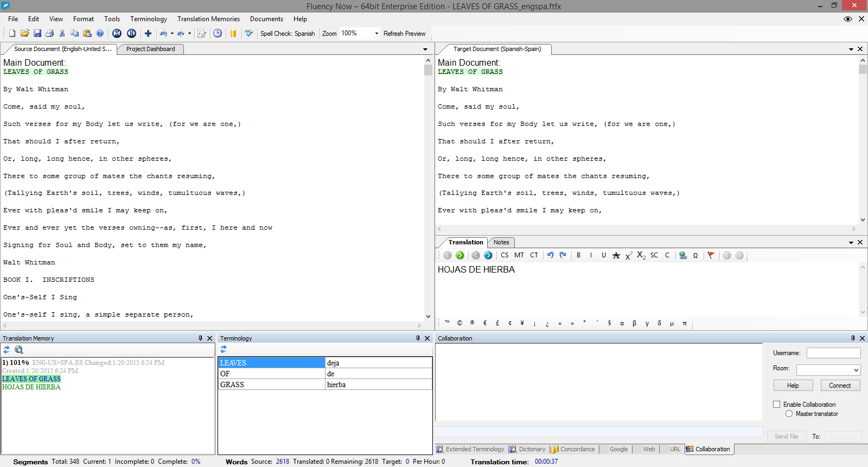The width and height of the screenshot is (868, 467).
Task: Pin the Collaboration panel
Action: (x=853, y=338)
